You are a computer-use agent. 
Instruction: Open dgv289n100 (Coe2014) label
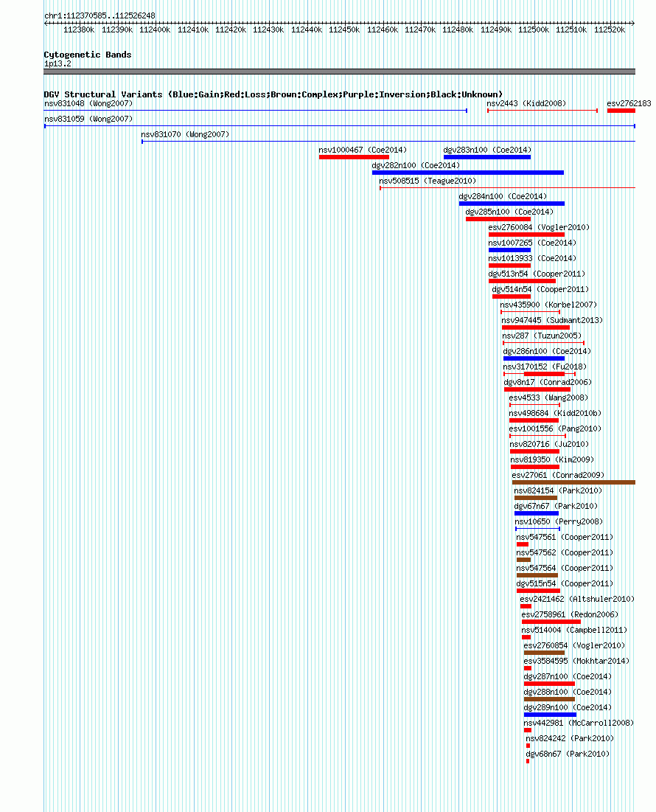coord(568,708)
